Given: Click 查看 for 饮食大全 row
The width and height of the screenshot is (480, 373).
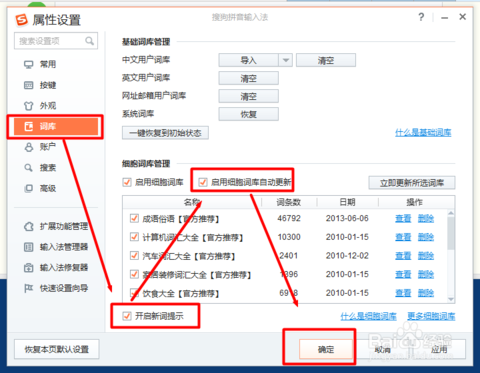Looking at the screenshot, I should pyautogui.click(x=403, y=293).
